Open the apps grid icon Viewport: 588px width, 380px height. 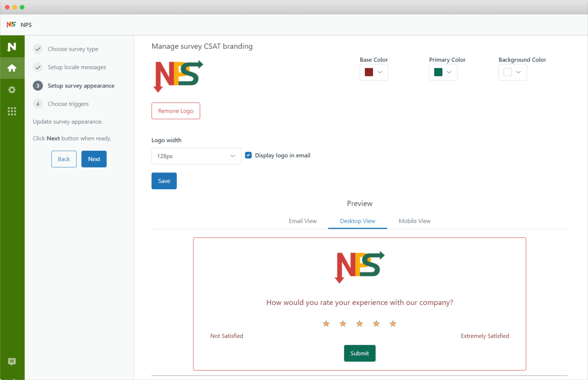12,111
